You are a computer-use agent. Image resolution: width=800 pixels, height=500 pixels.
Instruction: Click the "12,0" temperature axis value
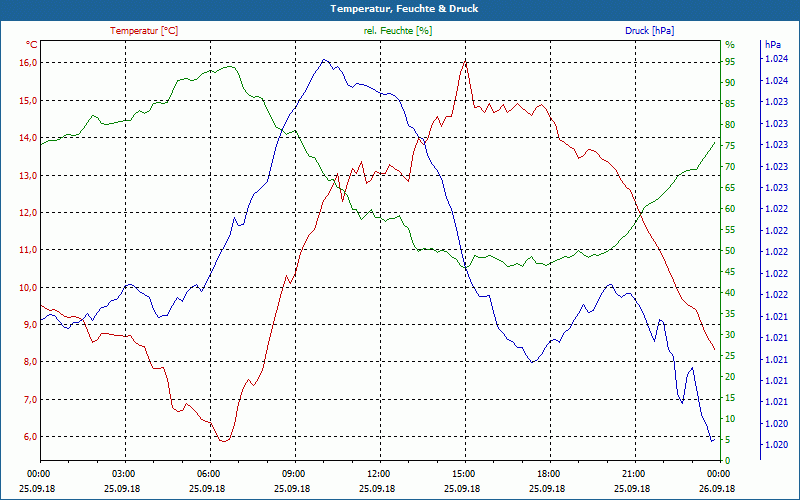tap(28, 213)
